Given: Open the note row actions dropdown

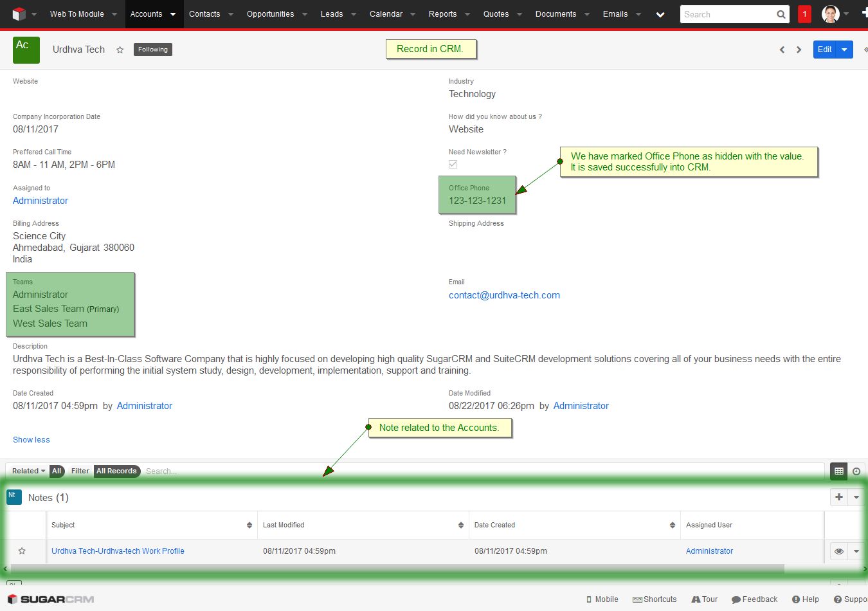Looking at the screenshot, I should coord(856,551).
